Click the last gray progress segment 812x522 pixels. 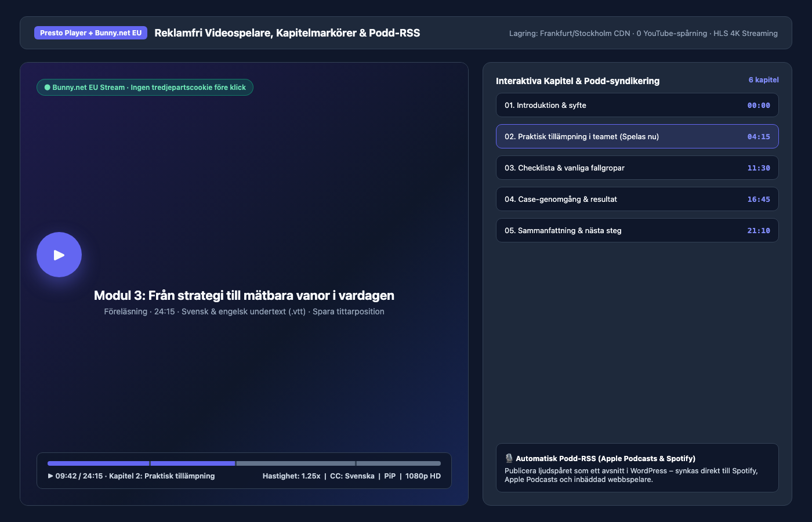398,463
